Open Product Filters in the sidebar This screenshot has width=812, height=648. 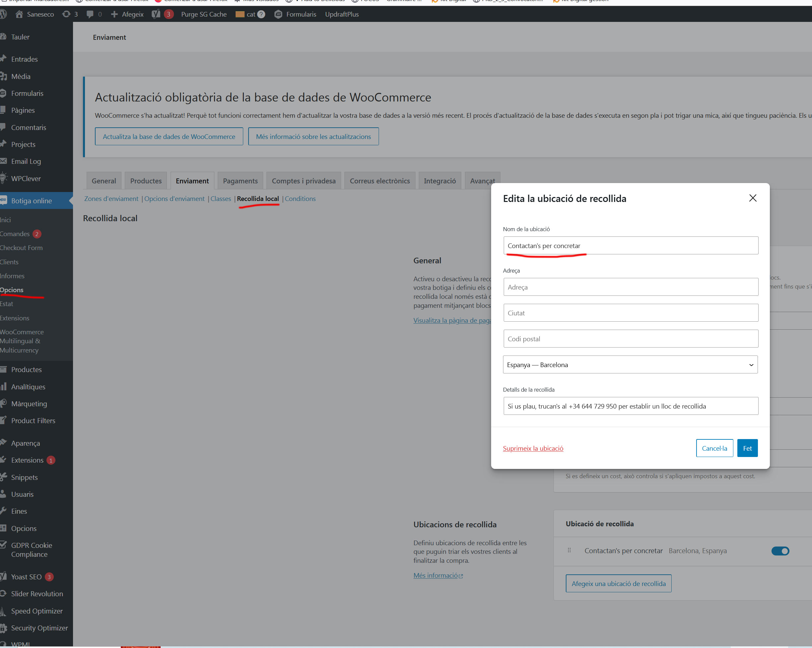click(x=33, y=421)
